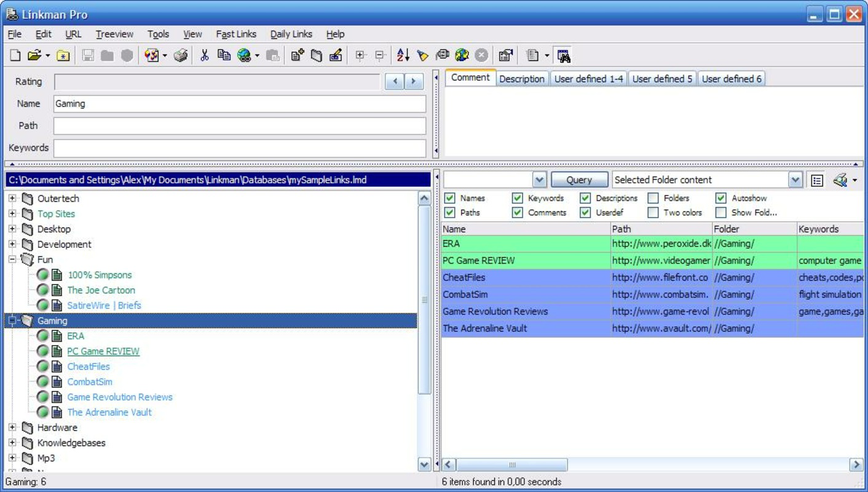Click the list view icon beside scope dropdown
868x492 pixels.
[x=817, y=180]
